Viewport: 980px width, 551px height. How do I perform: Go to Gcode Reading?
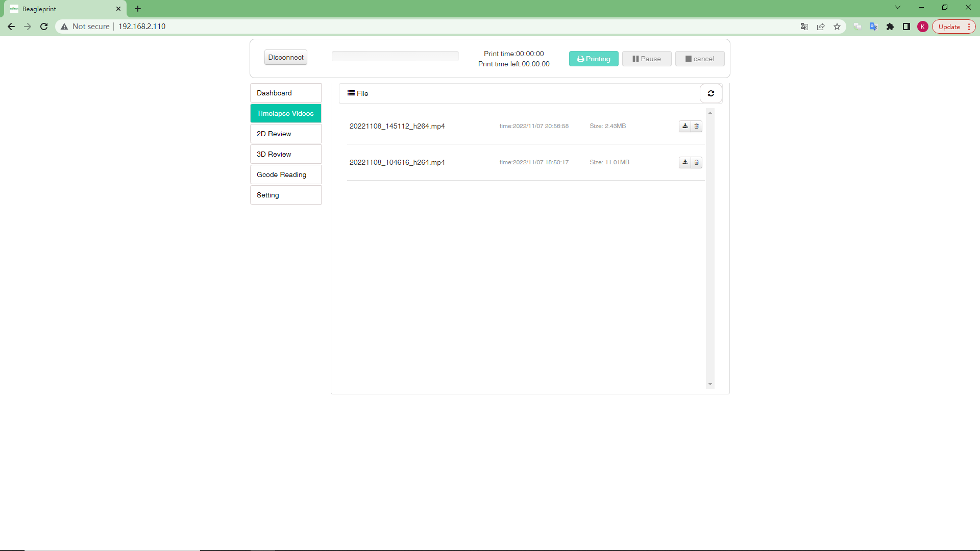pos(285,174)
